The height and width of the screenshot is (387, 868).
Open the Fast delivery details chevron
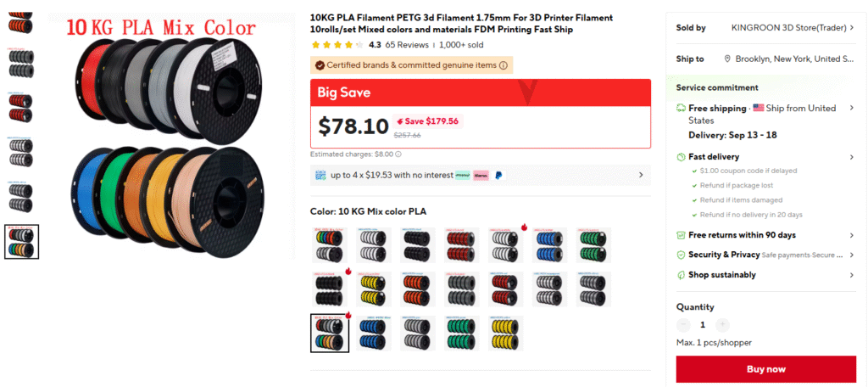[852, 158]
